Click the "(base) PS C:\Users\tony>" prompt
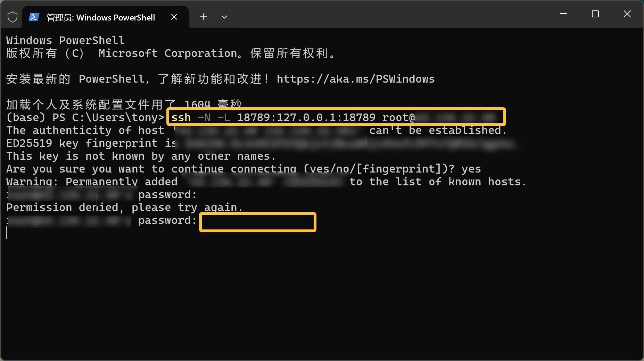The height and width of the screenshot is (361, 644). click(85, 118)
